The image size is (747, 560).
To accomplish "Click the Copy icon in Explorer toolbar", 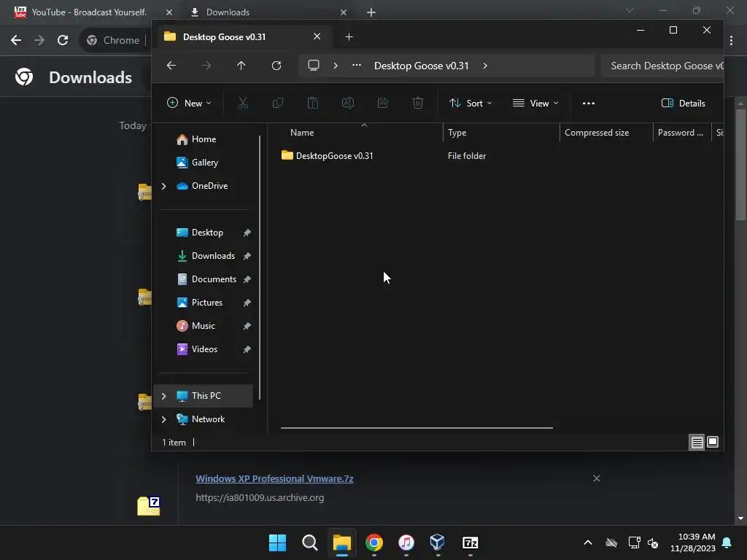I will coord(278,103).
